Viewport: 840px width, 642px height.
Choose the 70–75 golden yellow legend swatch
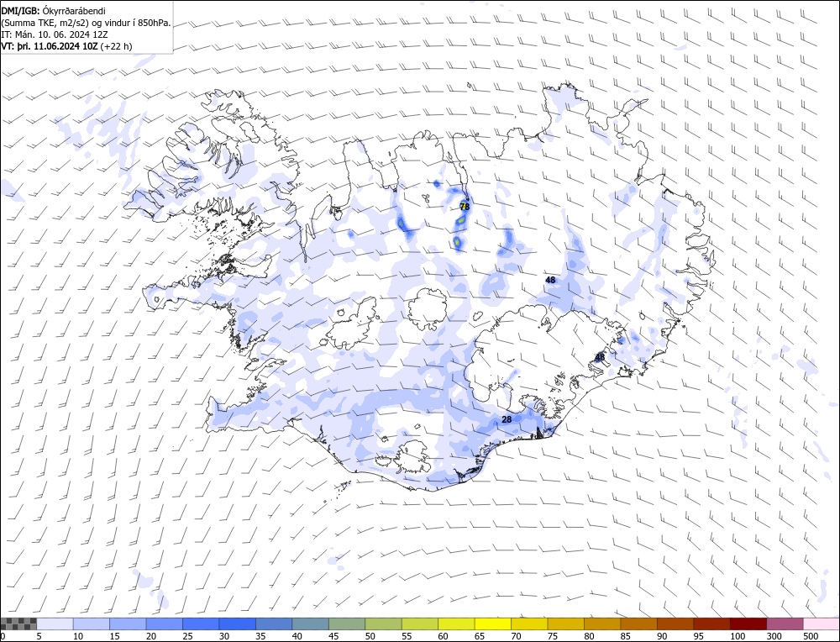pyautogui.click(x=528, y=624)
